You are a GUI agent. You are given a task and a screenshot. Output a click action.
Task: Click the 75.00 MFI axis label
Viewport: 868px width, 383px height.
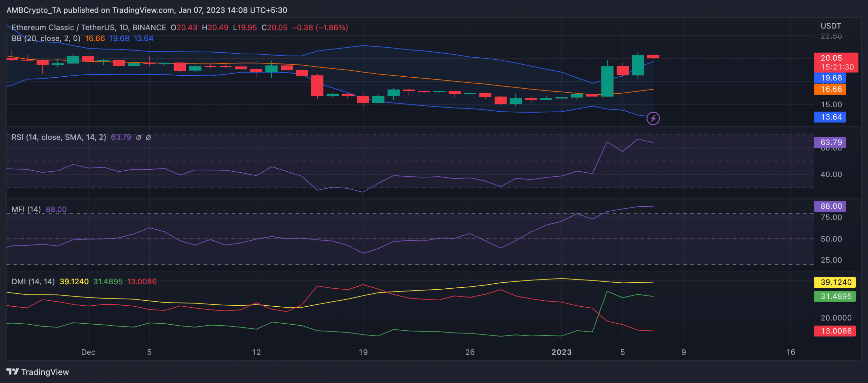[x=831, y=217]
